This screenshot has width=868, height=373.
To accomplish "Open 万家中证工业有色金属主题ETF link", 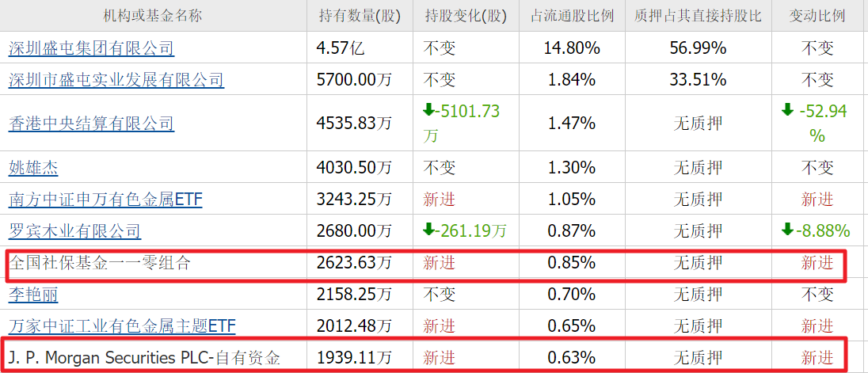I will pyautogui.click(x=122, y=326).
